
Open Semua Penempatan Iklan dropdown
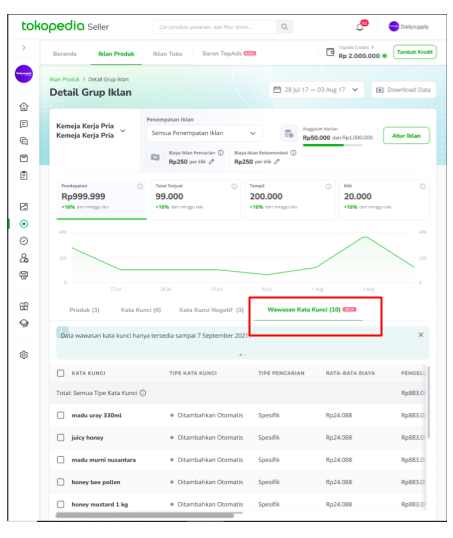(204, 133)
